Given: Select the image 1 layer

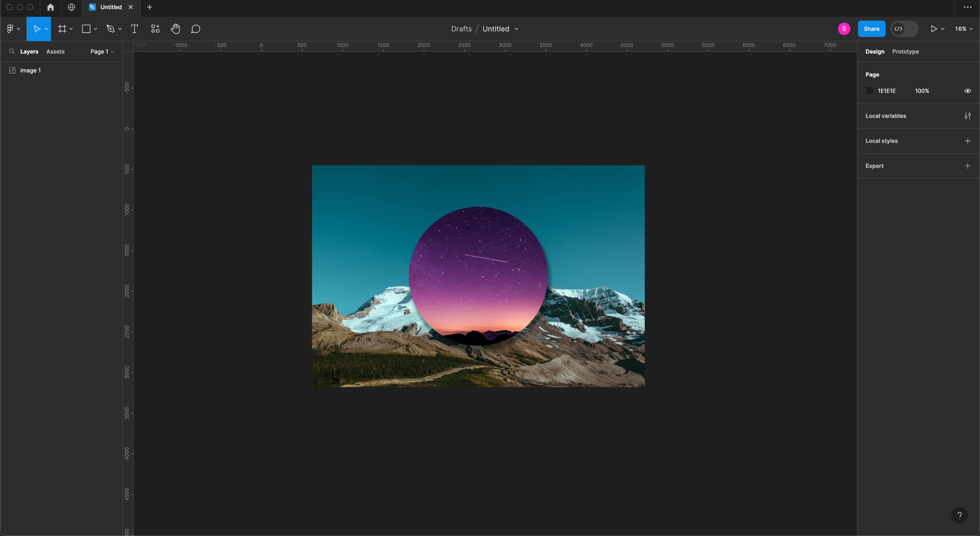Looking at the screenshot, I should tap(30, 70).
